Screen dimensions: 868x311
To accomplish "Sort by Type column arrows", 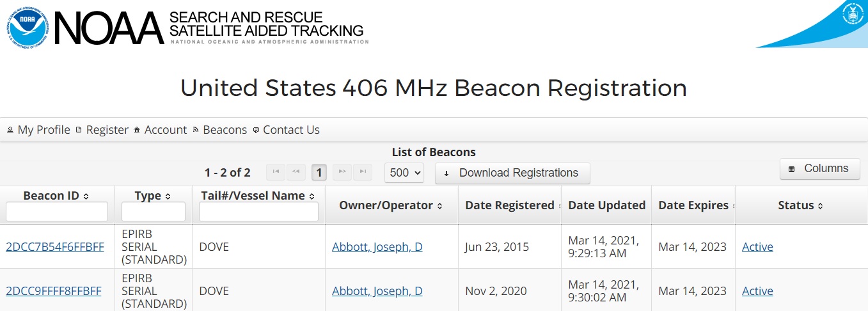I will coord(168,196).
